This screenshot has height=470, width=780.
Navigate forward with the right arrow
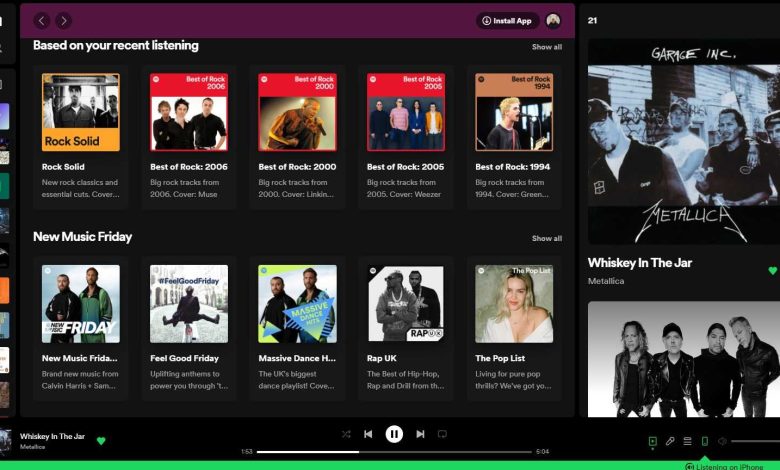coord(63,20)
